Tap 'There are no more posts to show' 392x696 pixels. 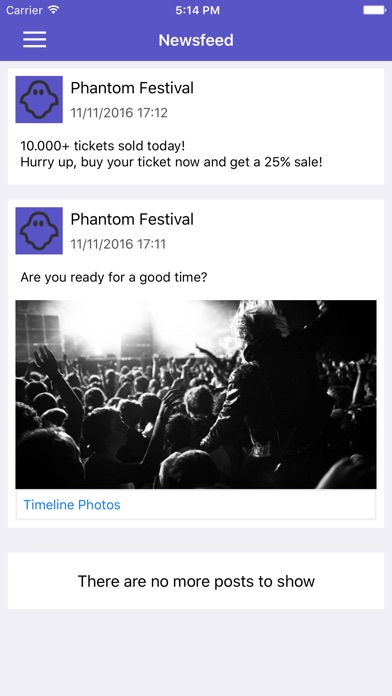pos(196,581)
